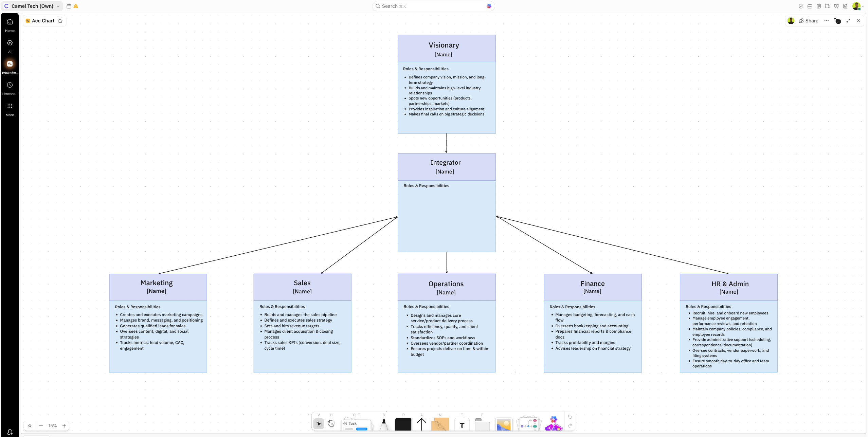Viewport: 868px width, 437px height.
Task: Open the more options ellipsis menu
Action: (x=827, y=21)
